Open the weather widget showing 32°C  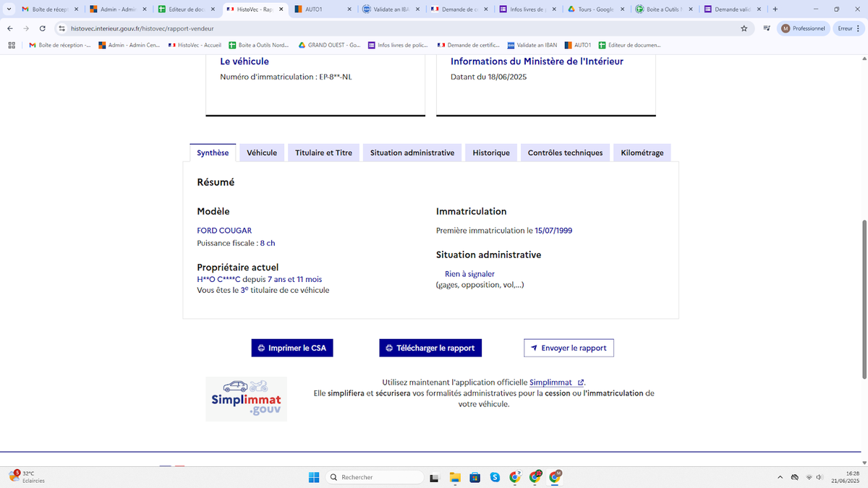tap(27, 476)
